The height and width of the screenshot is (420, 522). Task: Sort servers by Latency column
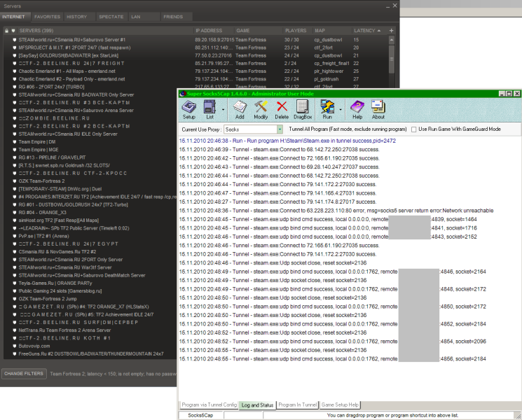[369, 31]
